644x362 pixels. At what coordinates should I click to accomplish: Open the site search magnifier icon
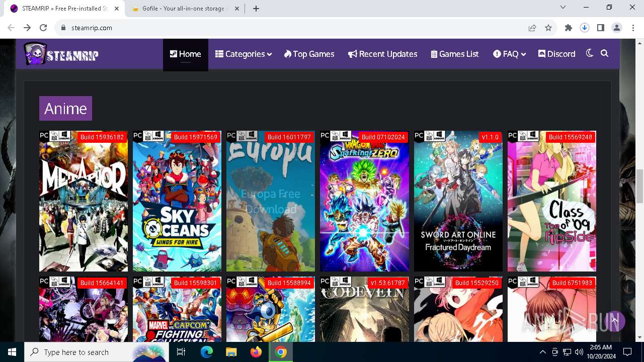click(605, 53)
